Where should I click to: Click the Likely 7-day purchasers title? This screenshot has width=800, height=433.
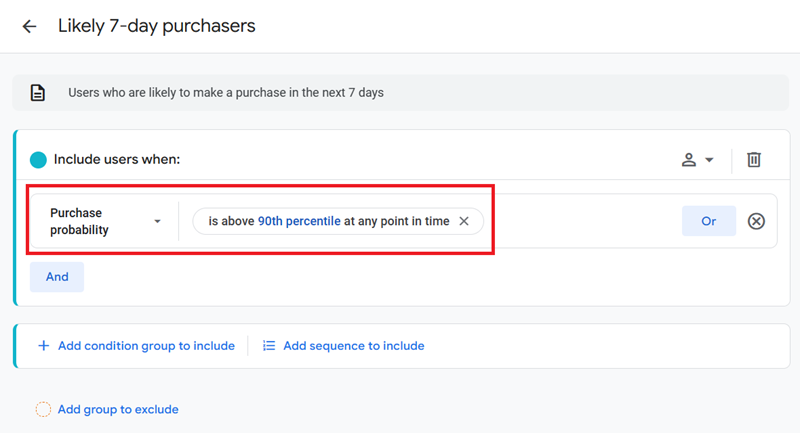(x=157, y=26)
